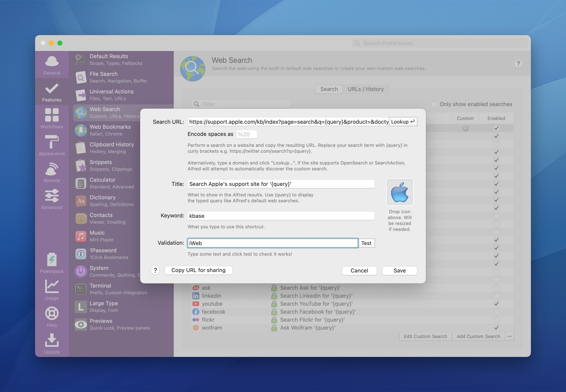The image size is (566, 392).
Task: Toggle enabled checkbox for wolfram search
Action: coord(496,328)
